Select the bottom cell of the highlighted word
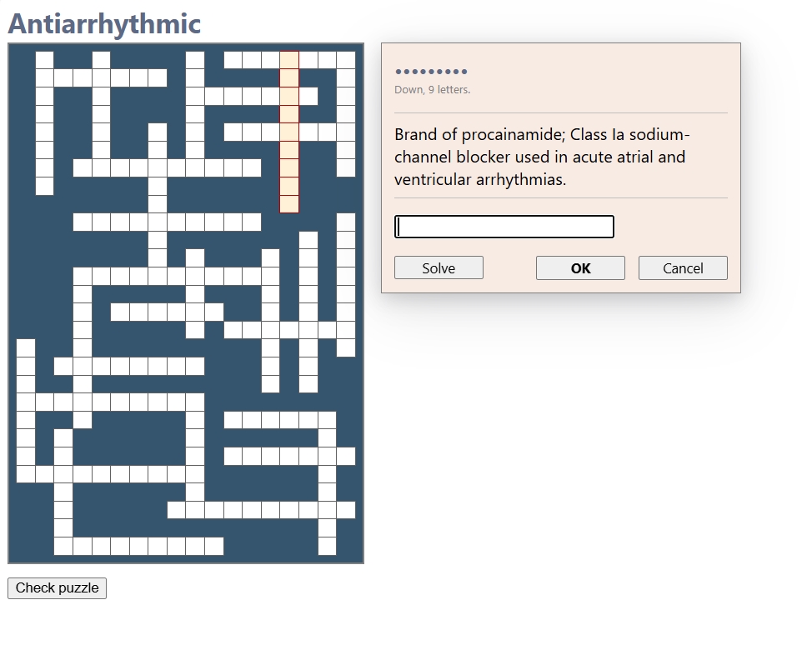The width and height of the screenshot is (812, 650). pyautogui.click(x=289, y=203)
